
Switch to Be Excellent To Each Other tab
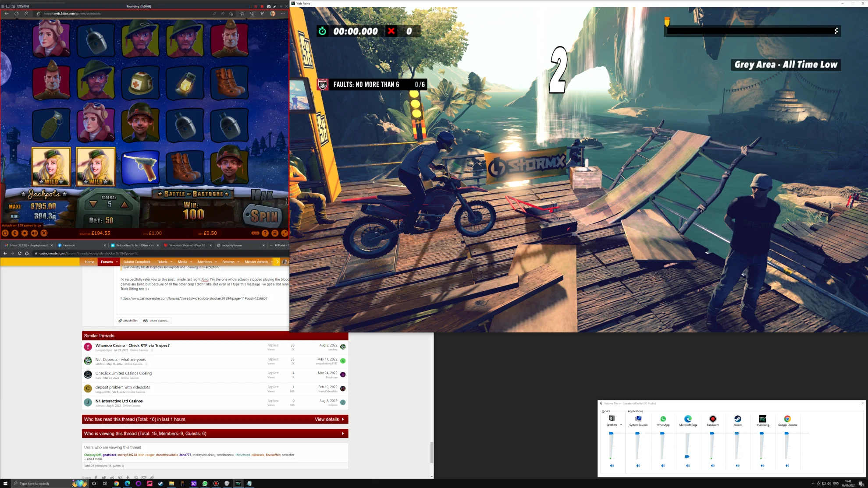click(x=135, y=245)
